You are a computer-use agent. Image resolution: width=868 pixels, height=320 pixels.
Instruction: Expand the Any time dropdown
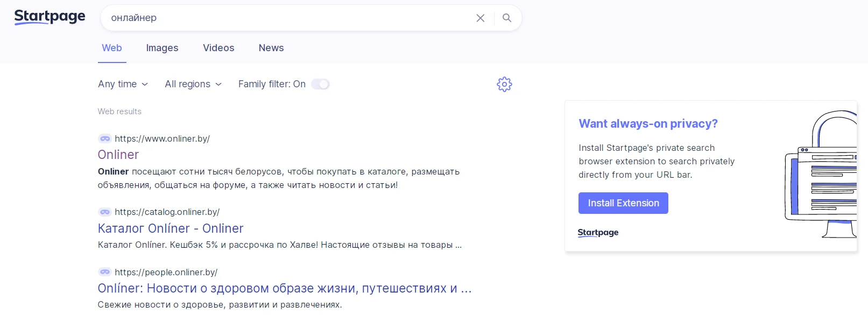point(123,84)
